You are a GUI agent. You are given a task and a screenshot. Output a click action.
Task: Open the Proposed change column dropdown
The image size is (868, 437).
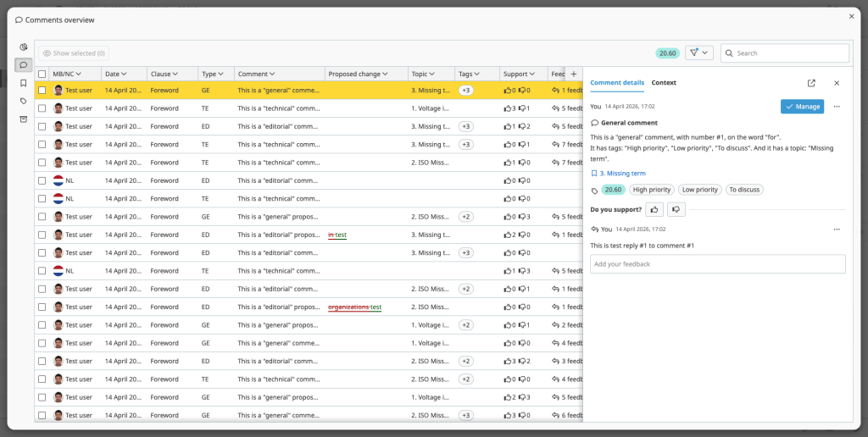click(385, 74)
